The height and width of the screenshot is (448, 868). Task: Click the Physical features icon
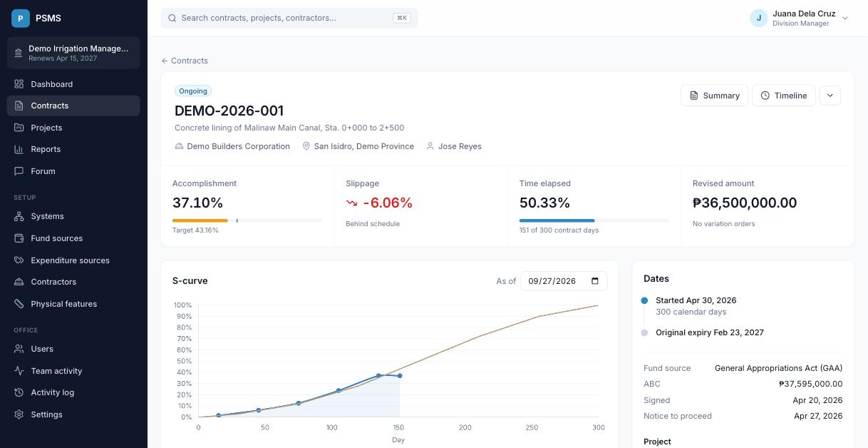[19, 304]
